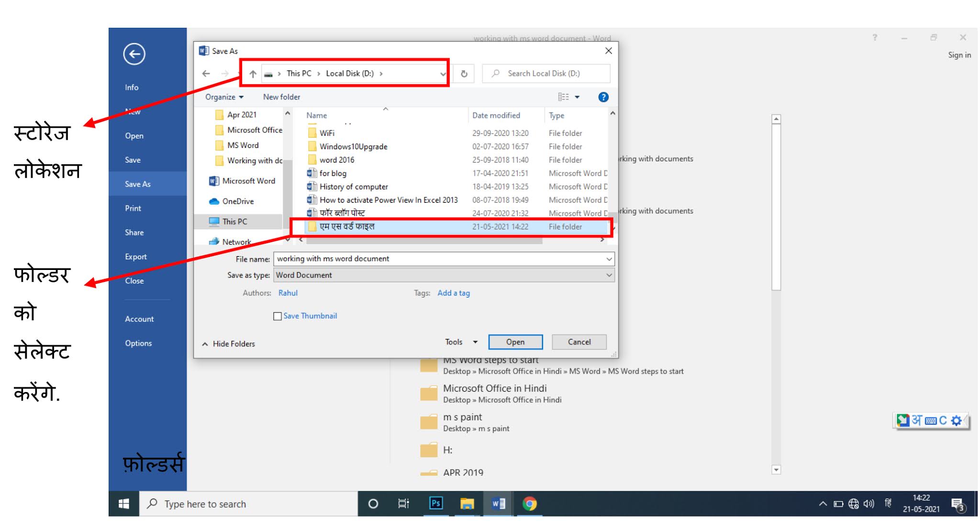Viewport: 980px width, 527px height.
Task: Collapse the dialog with Hide Folders
Action: [228, 344]
